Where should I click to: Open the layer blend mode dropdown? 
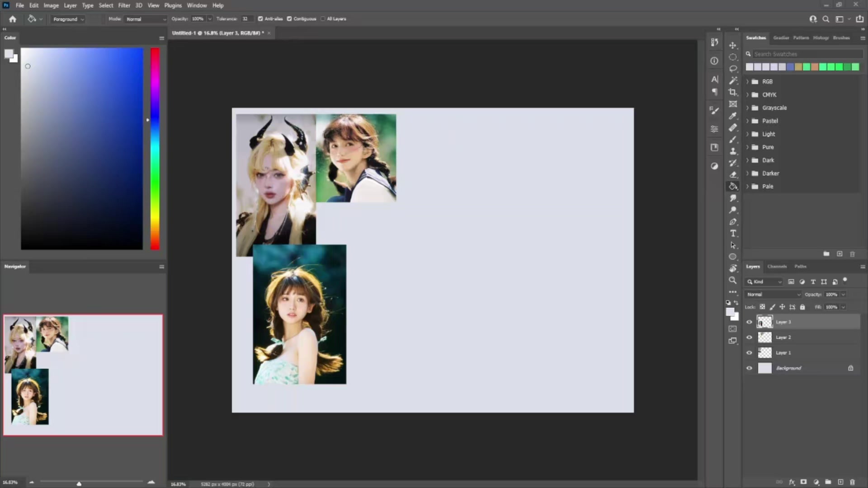tap(773, 295)
